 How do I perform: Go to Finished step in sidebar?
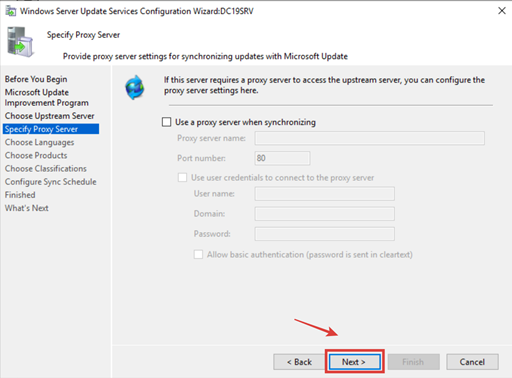tap(20, 195)
